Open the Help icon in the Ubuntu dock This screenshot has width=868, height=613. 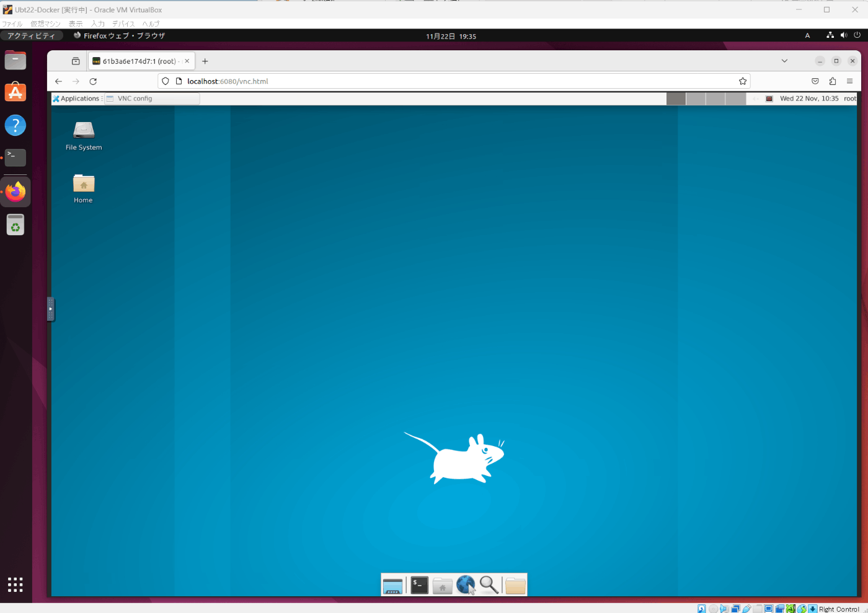15,125
